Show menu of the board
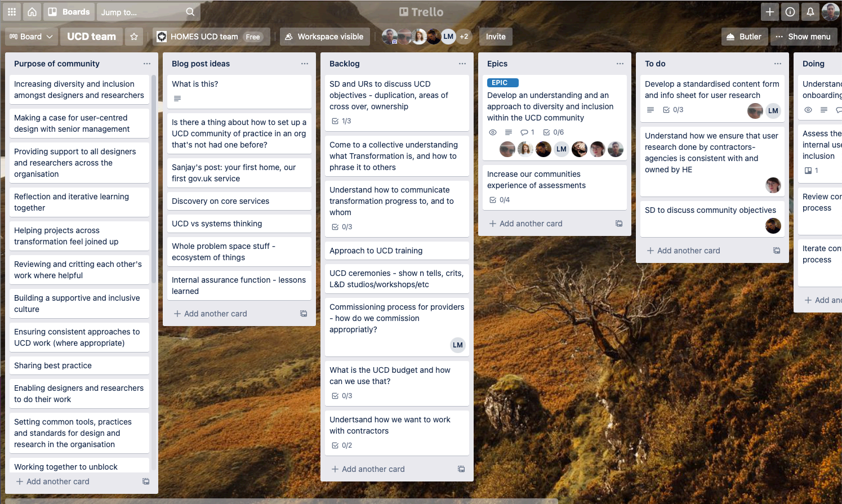The height and width of the screenshot is (504, 842). pyautogui.click(x=803, y=37)
